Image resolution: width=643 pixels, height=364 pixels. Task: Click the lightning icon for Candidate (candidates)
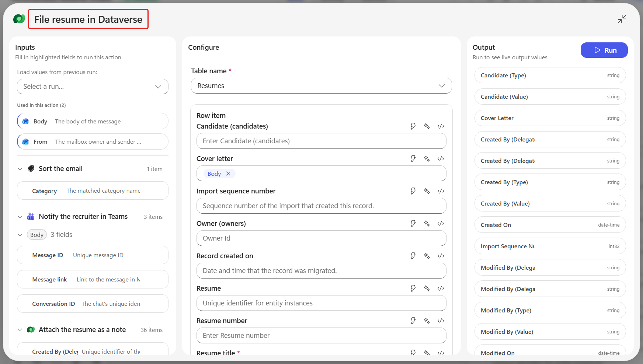point(413,126)
